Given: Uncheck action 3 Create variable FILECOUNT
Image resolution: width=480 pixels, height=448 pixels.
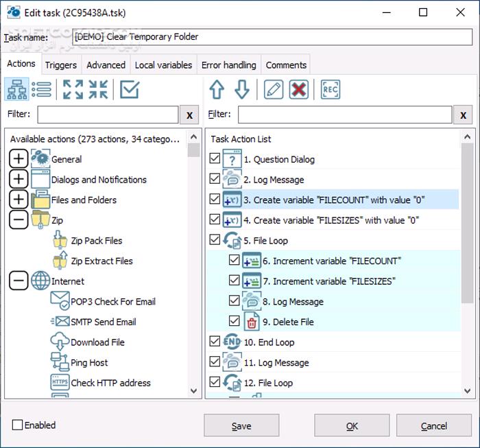Looking at the screenshot, I should coord(215,199).
